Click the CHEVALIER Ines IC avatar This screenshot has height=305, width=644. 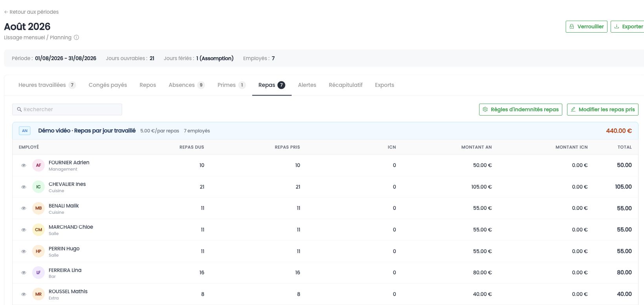[x=38, y=187]
